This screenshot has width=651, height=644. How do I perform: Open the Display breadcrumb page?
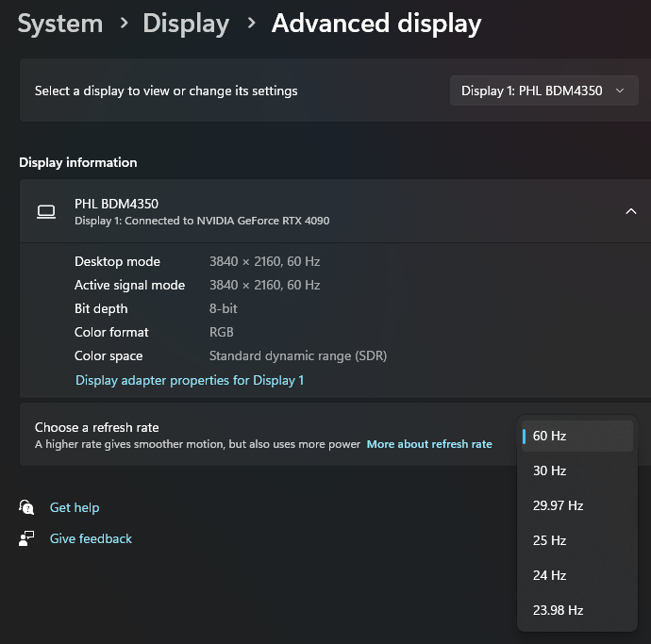click(x=186, y=25)
